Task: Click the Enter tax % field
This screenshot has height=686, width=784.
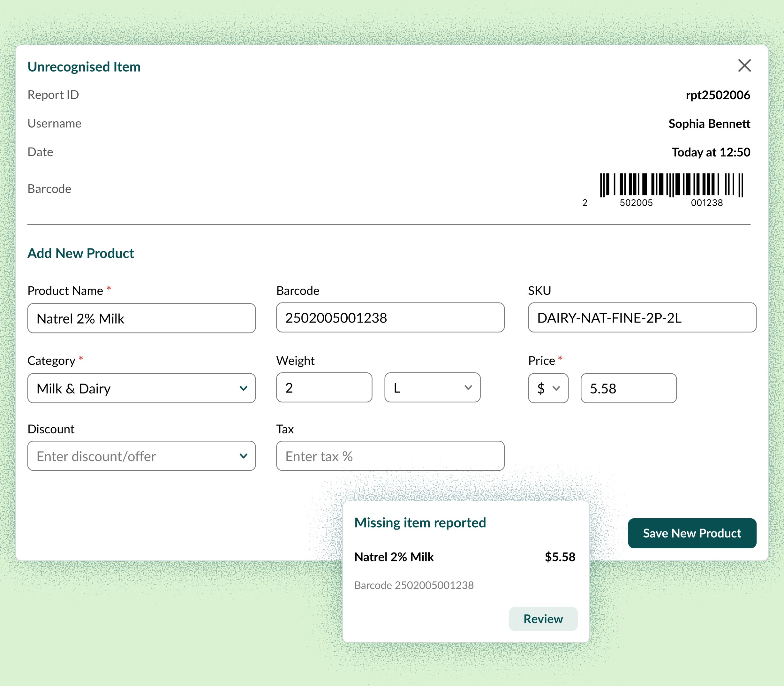Action: (x=390, y=456)
